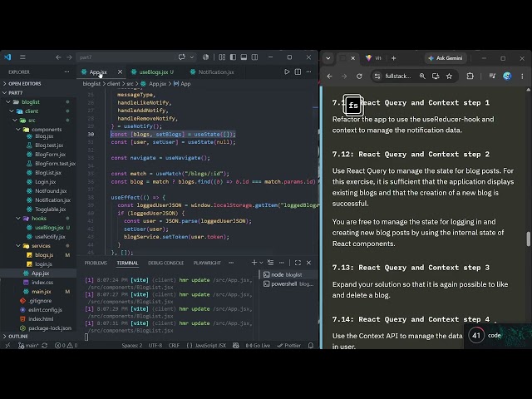Click the src breadcrumb in the editor path

[x=130, y=83]
